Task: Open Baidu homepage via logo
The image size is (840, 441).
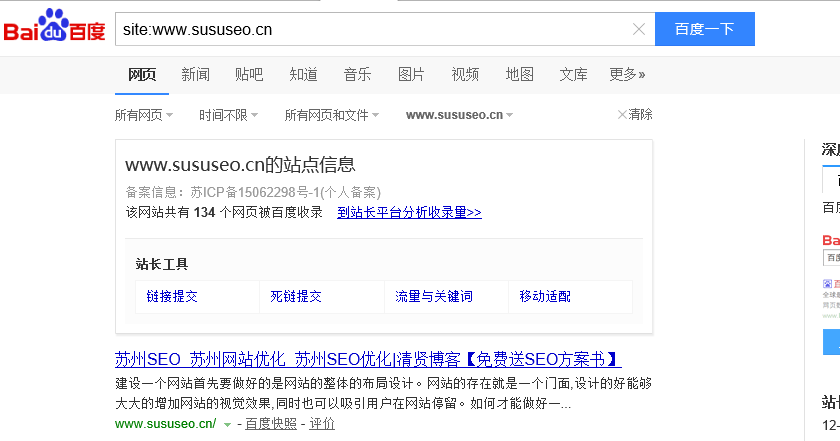Action: click(x=54, y=27)
